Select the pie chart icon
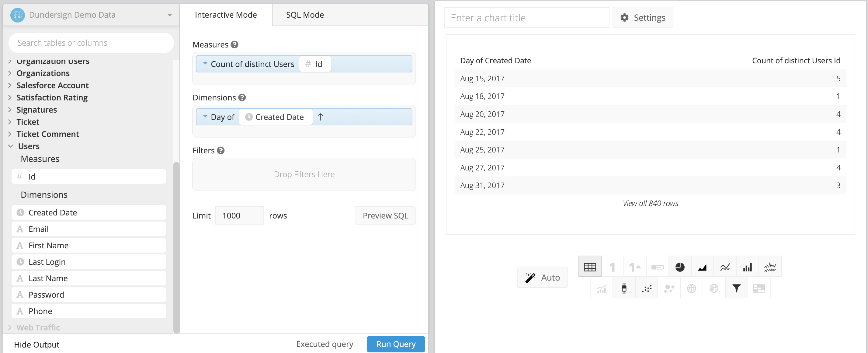 click(x=680, y=267)
